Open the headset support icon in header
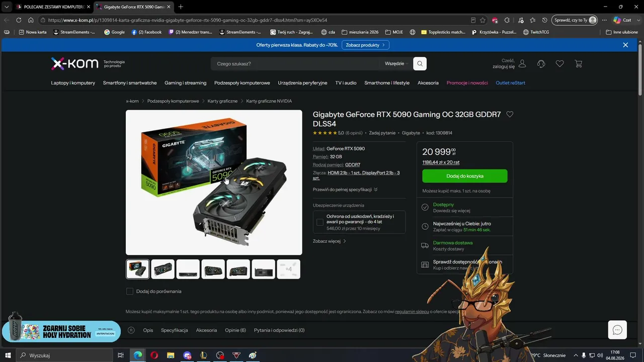The height and width of the screenshot is (362, 644). (541, 64)
